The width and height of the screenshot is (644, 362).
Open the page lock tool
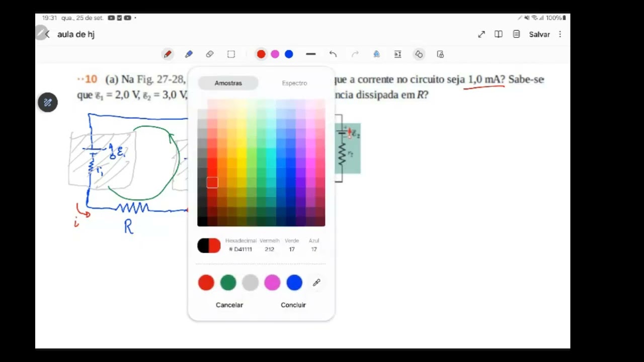[x=440, y=54]
